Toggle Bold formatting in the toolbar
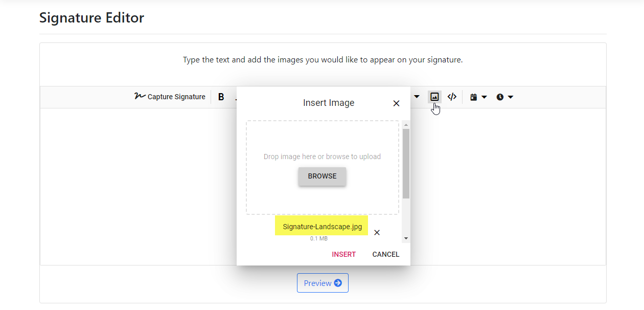 click(221, 97)
